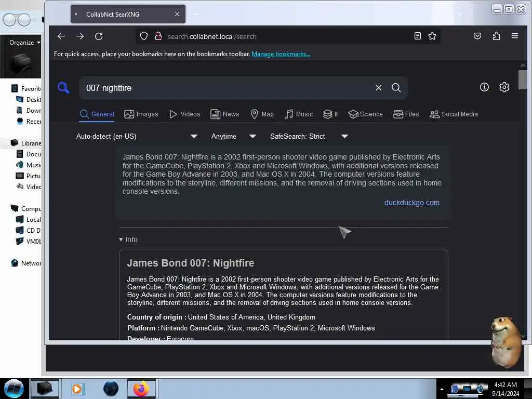Open the duckduckgo.com source link
Screen dimensions: 532x399
pos(411,203)
